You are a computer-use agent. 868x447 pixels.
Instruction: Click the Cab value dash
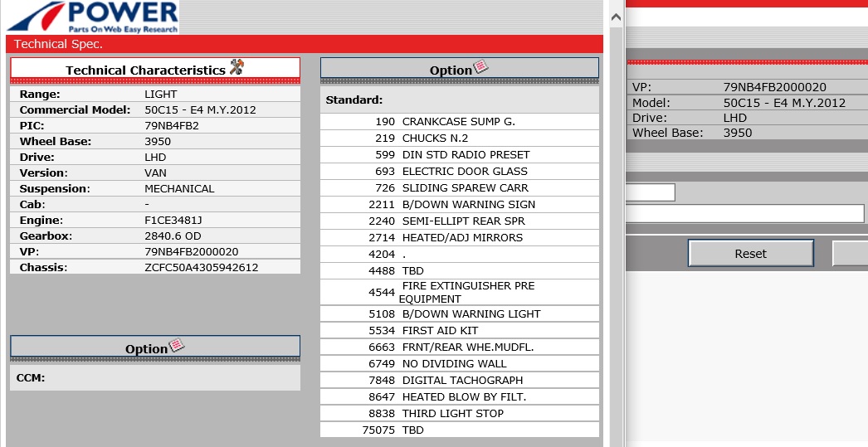tap(147, 204)
